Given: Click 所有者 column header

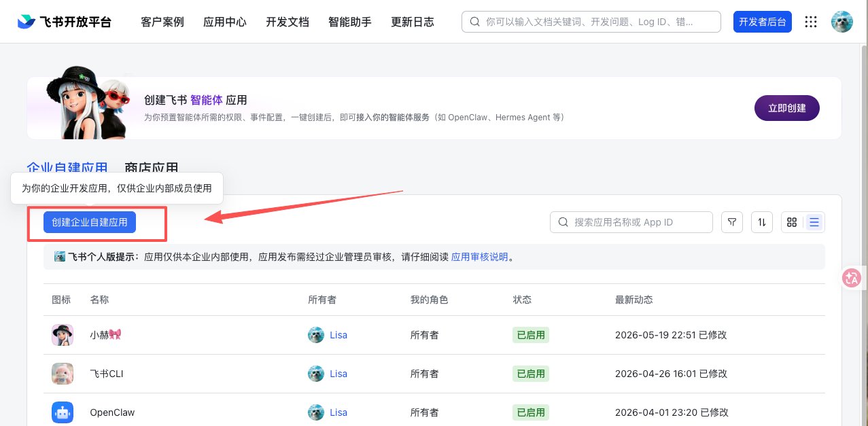Looking at the screenshot, I should click(x=322, y=300).
